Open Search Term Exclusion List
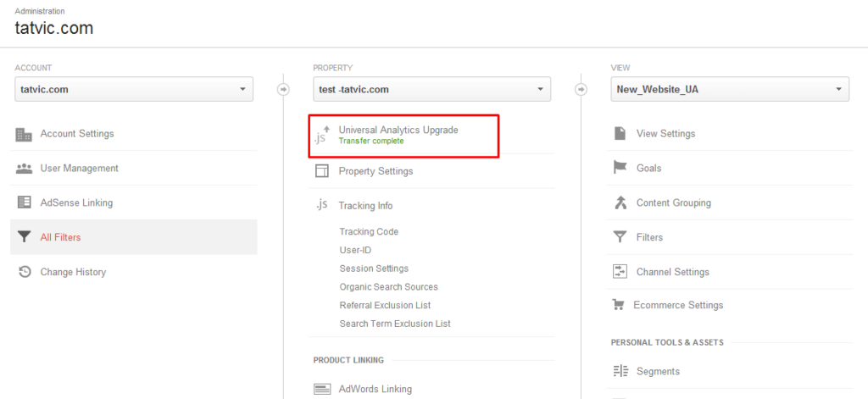 395,324
